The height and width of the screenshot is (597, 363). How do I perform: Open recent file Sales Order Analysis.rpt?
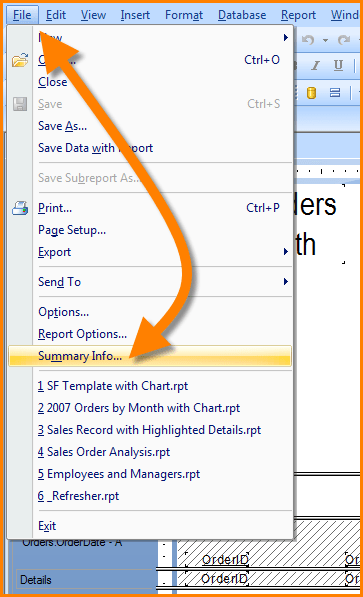click(x=104, y=452)
